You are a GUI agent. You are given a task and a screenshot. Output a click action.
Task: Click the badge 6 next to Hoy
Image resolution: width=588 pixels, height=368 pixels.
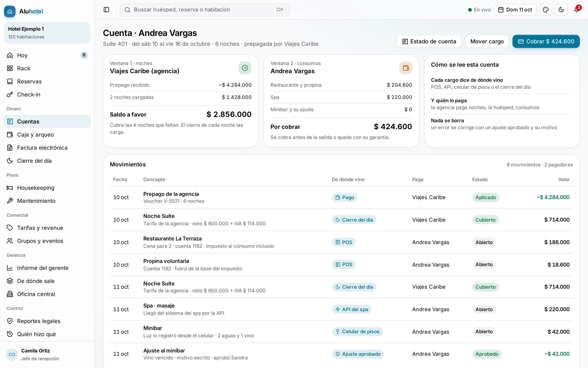point(84,55)
